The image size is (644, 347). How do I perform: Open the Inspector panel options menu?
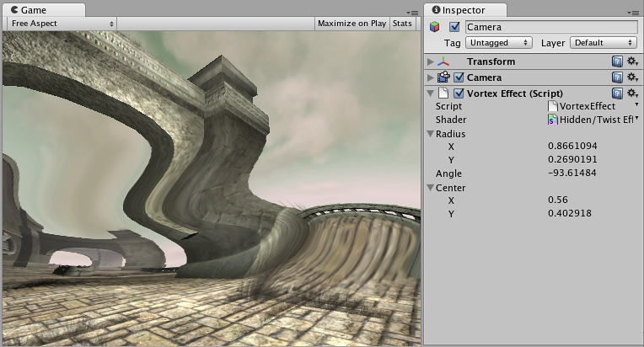click(x=633, y=13)
